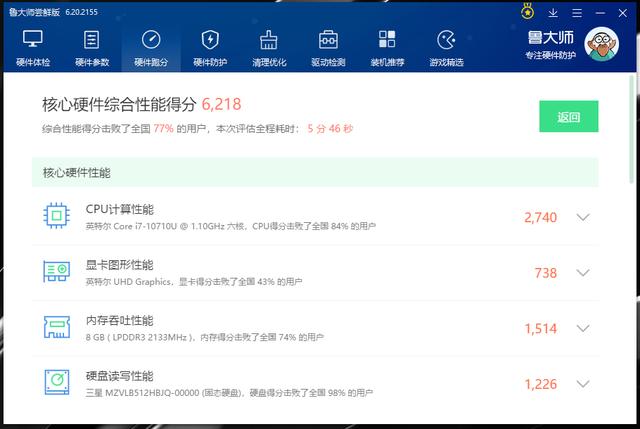
Task: Open 硬件防护 protection tab
Action: tap(210, 48)
